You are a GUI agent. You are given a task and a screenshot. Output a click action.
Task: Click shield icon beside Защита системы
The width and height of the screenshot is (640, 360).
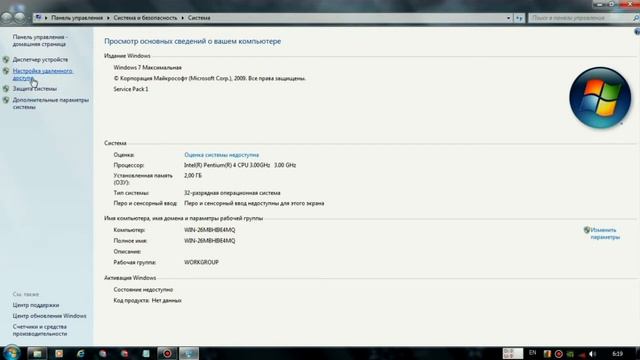point(6,89)
